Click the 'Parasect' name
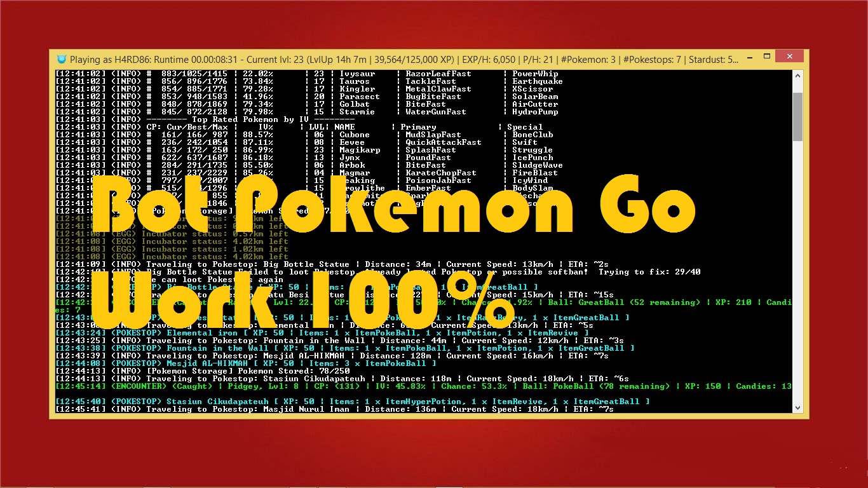The width and height of the screenshot is (868, 488). [360, 97]
